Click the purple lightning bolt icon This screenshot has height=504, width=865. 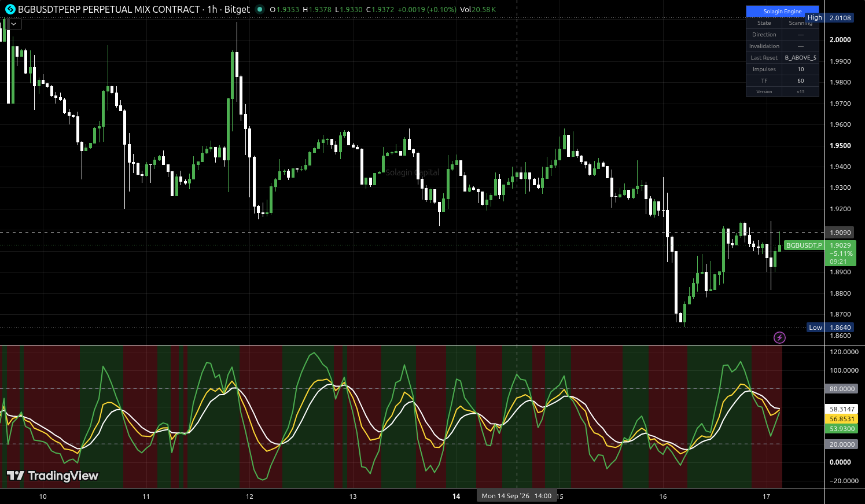(779, 337)
